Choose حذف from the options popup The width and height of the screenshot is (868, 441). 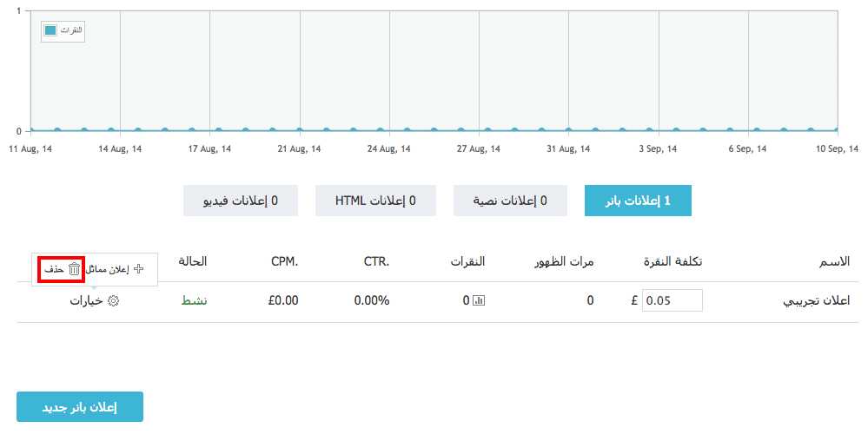(x=55, y=269)
